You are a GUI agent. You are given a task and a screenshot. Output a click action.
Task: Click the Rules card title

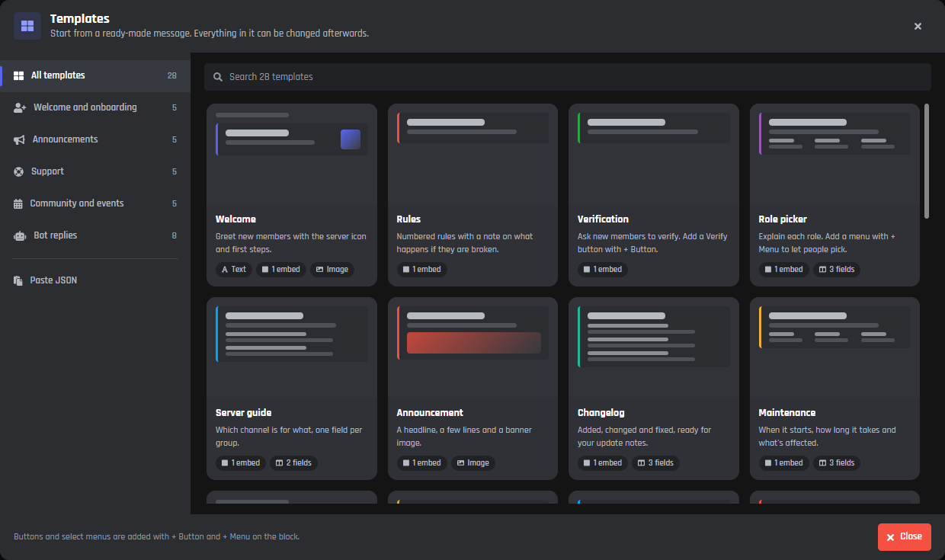point(408,219)
